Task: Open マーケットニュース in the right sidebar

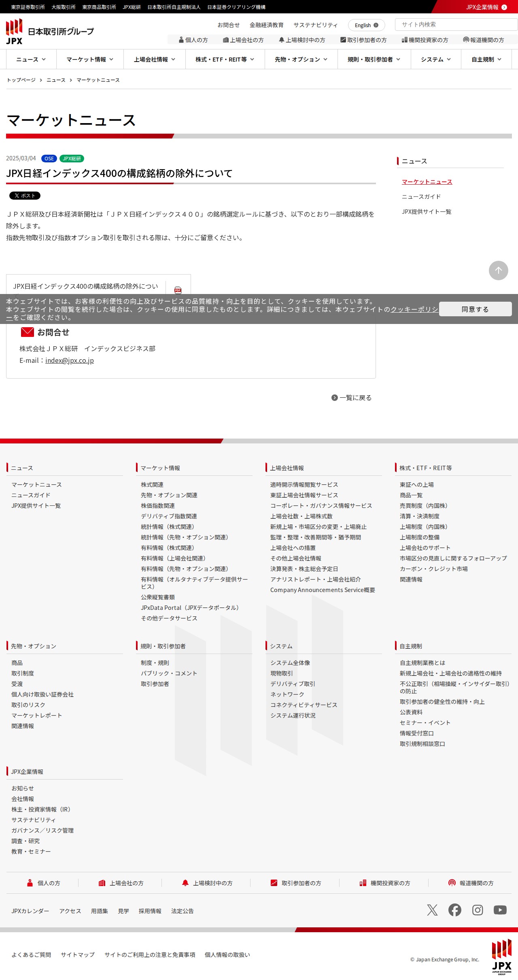Action: tap(427, 182)
